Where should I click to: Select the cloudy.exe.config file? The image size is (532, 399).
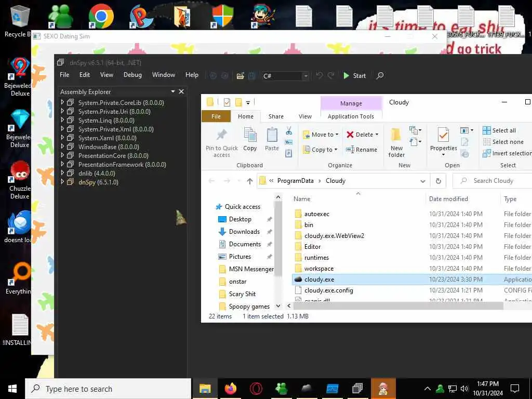[328, 290]
